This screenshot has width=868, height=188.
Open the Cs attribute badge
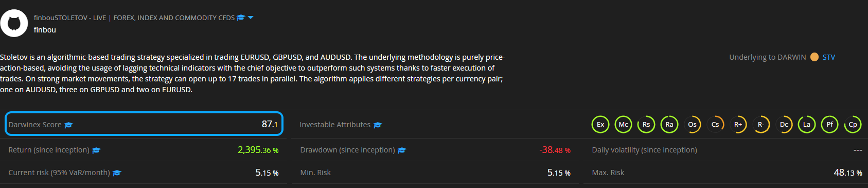(x=715, y=125)
